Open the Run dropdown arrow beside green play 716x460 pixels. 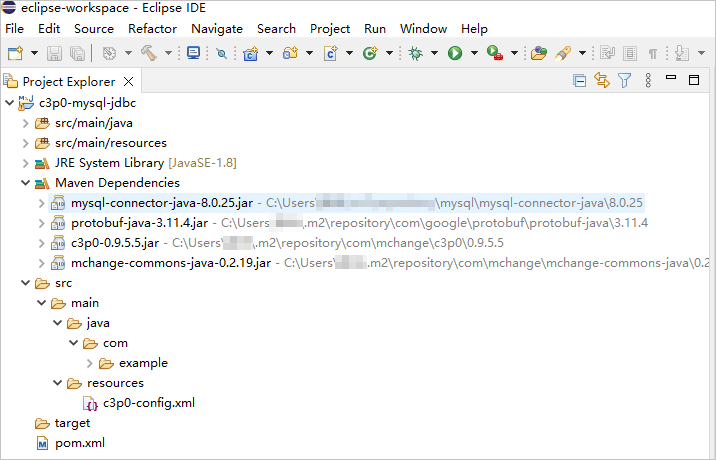tap(473, 53)
